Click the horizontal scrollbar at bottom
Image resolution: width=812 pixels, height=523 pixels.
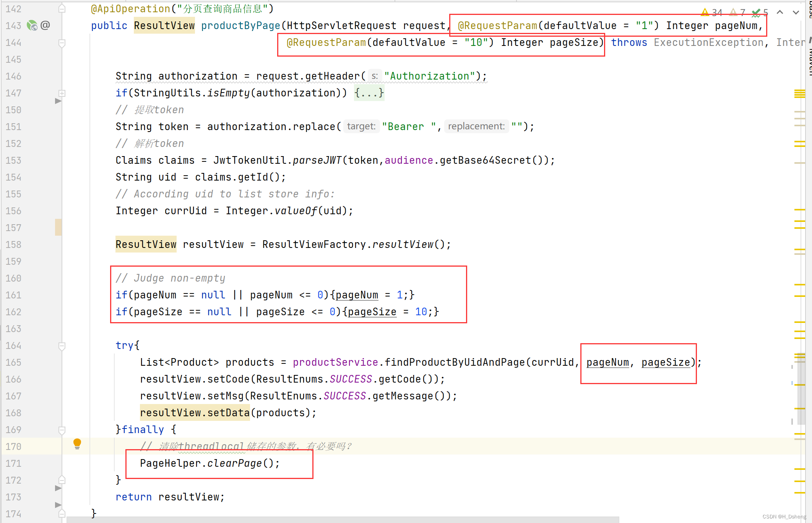point(343,520)
